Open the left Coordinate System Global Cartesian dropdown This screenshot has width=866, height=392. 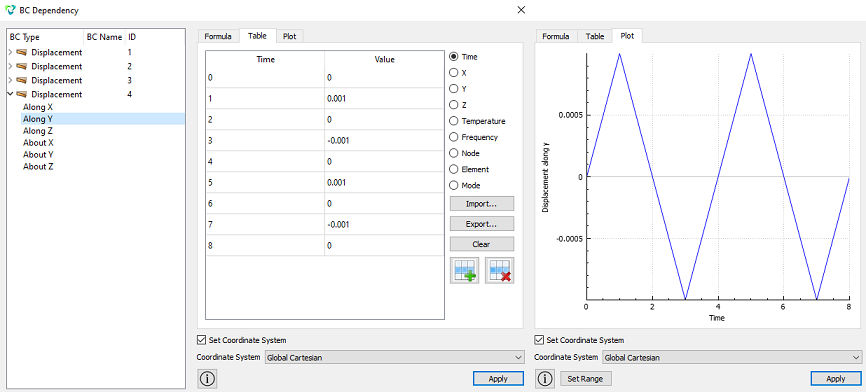click(x=394, y=358)
